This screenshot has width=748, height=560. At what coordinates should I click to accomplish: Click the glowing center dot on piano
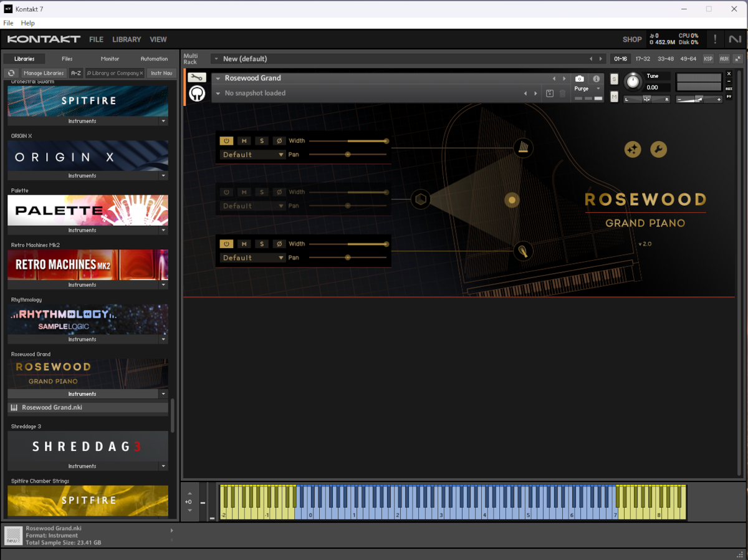coord(512,200)
